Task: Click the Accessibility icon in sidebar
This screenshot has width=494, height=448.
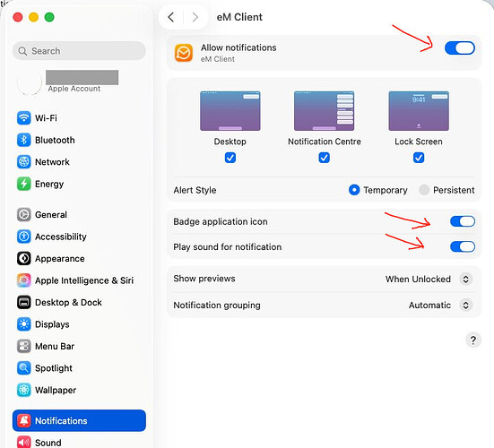Action: 24,237
